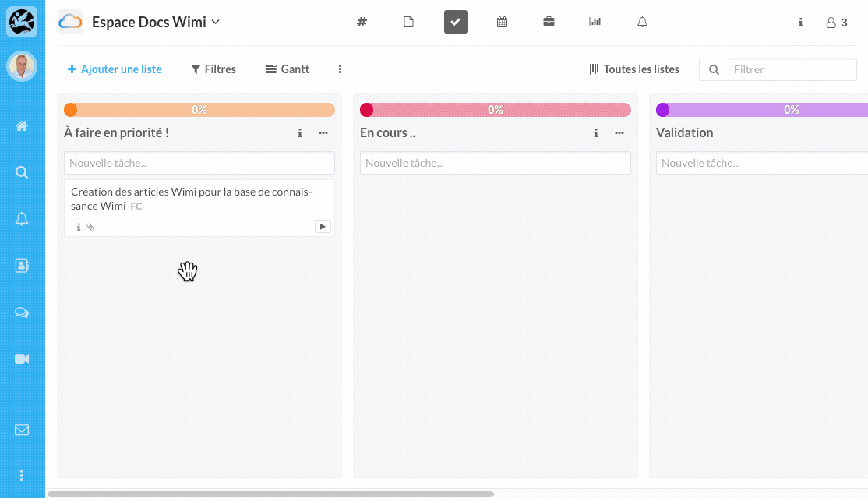Open the contacts icon in the sidebar

click(22, 266)
